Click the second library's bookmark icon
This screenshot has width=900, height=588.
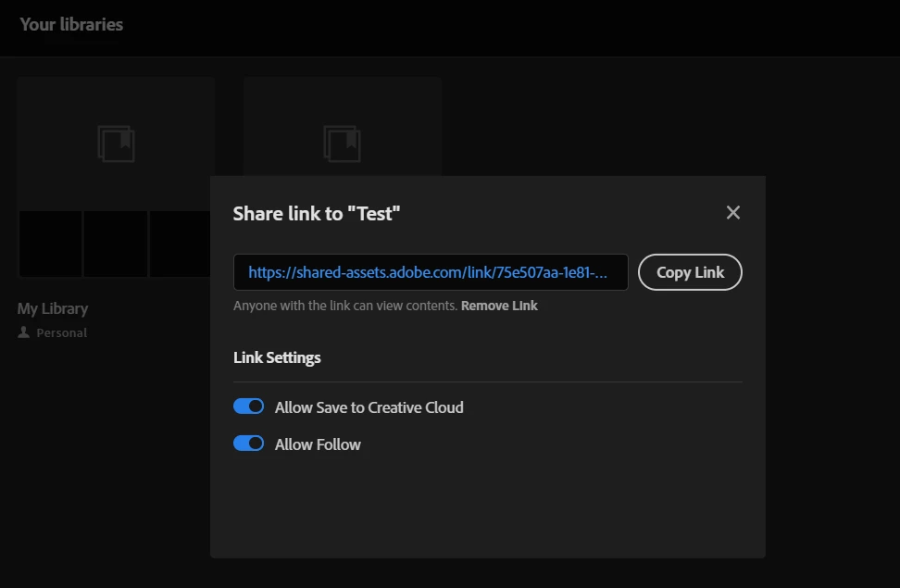[343, 144]
